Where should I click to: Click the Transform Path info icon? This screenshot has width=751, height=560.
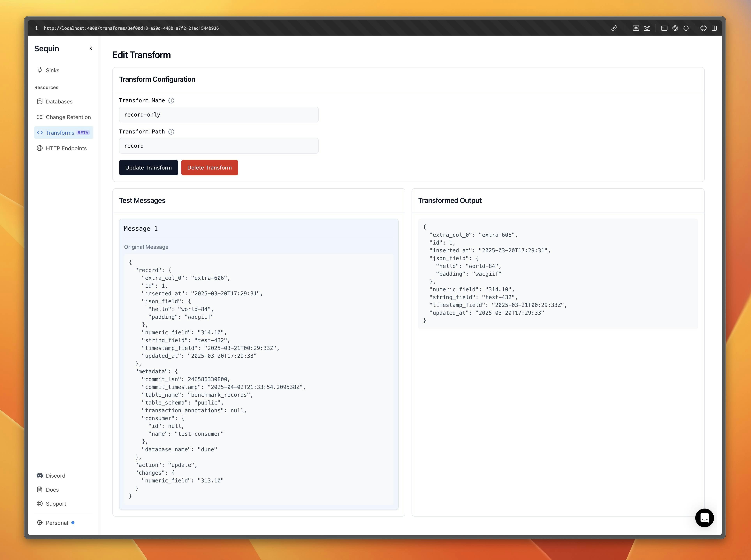coord(171,132)
